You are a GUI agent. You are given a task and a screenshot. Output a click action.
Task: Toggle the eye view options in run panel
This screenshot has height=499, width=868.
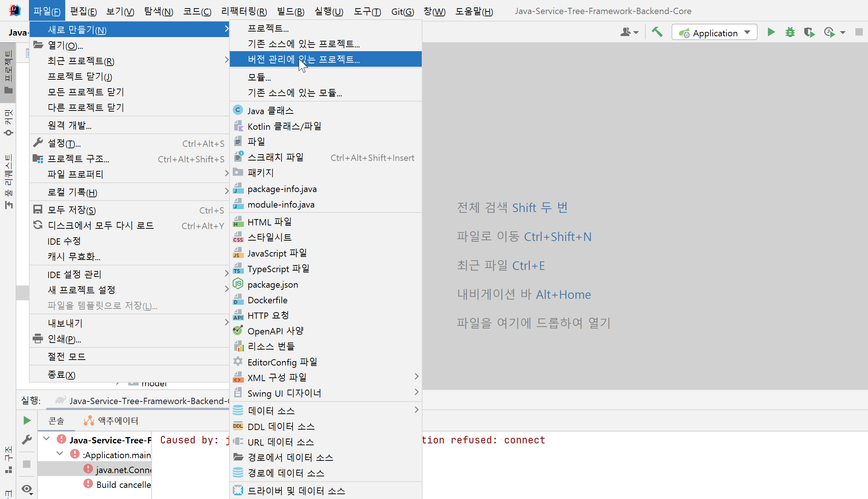pos(27,489)
